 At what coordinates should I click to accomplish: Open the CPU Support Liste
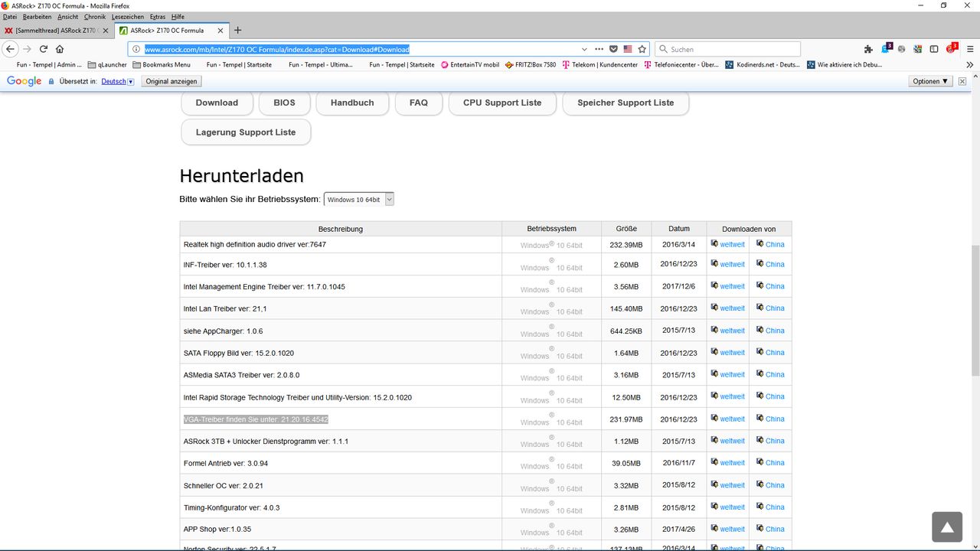(502, 103)
